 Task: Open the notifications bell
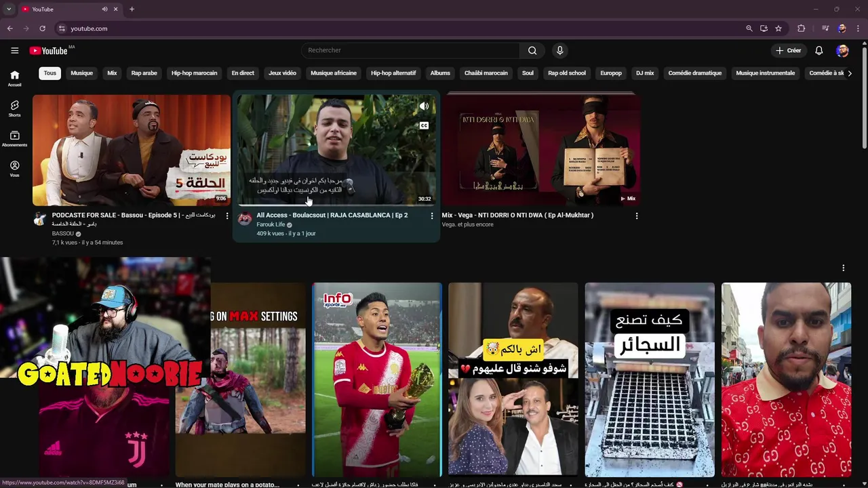[818, 50]
